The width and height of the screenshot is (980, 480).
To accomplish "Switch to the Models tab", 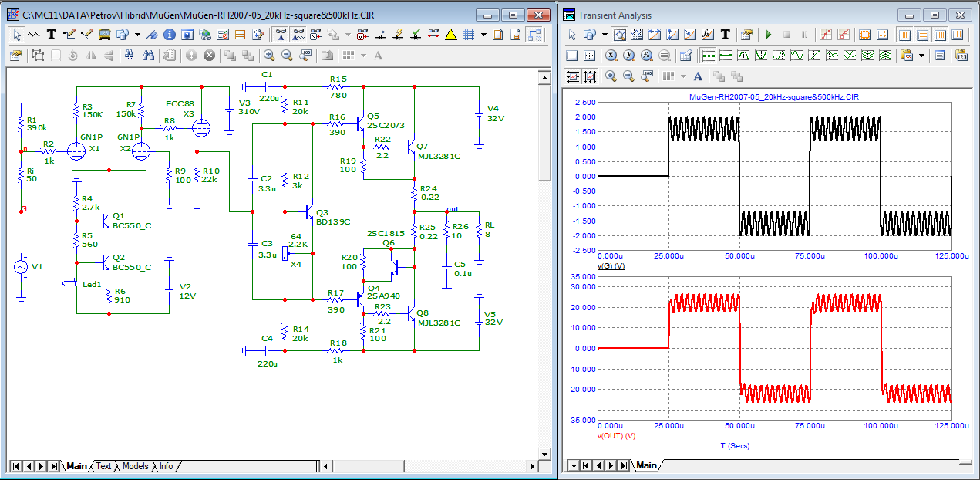I will pos(136,466).
